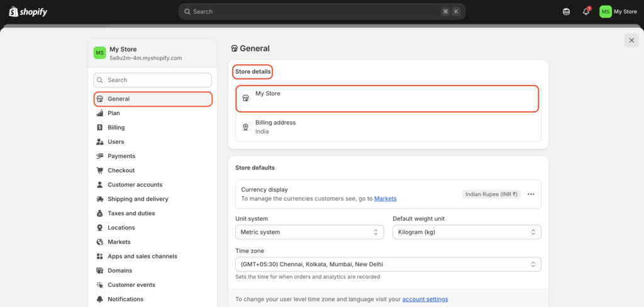This screenshot has width=644, height=307.
Task: Click the 5a9u2m-4m.myshopify.com store URL
Action: pyautogui.click(x=146, y=59)
